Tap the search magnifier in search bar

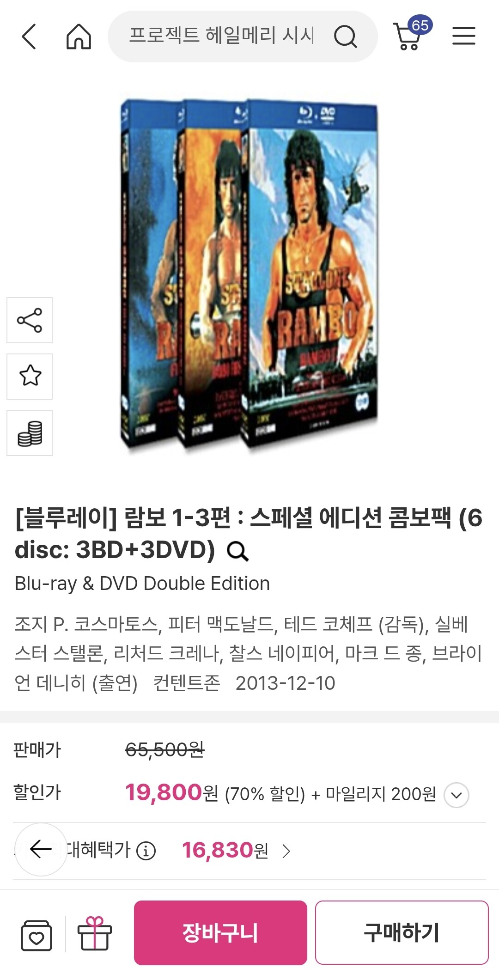click(x=345, y=37)
